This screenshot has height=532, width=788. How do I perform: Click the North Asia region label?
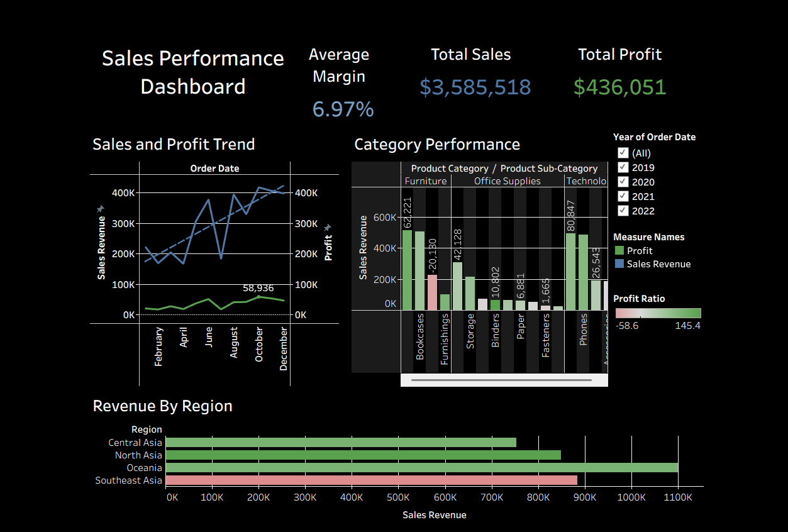pyautogui.click(x=138, y=455)
